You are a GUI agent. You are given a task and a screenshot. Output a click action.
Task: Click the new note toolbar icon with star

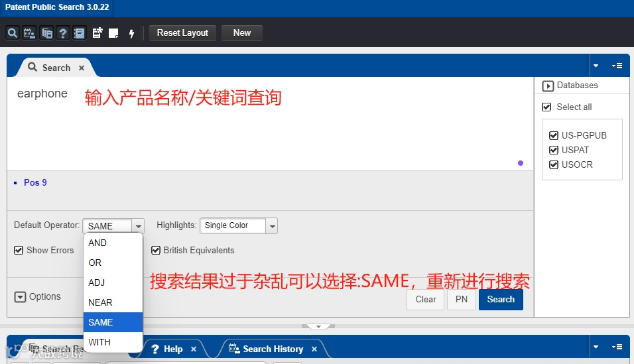click(x=97, y=32)
